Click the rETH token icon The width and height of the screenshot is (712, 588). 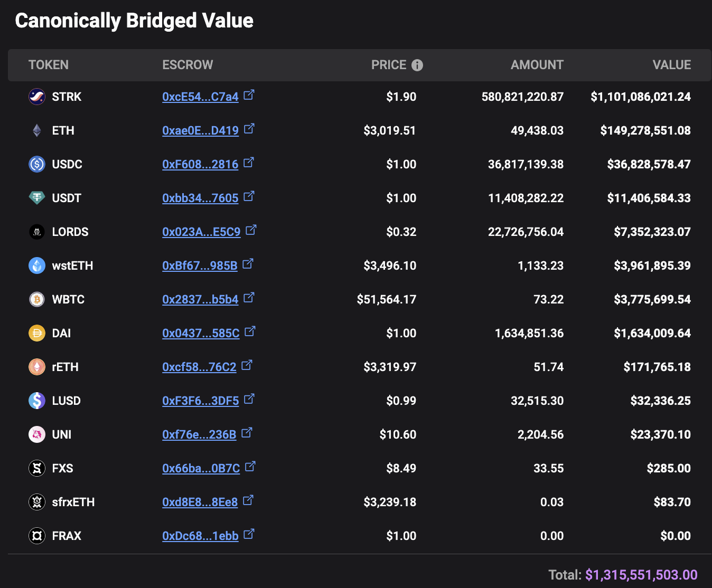pyautogui.click(x=37, y=367)
